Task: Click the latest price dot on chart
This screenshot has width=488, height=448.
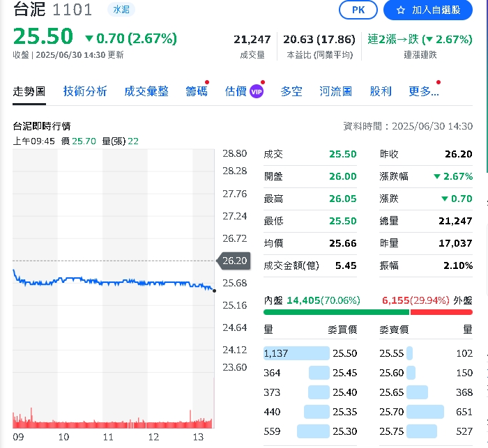Action: [214, 291]
